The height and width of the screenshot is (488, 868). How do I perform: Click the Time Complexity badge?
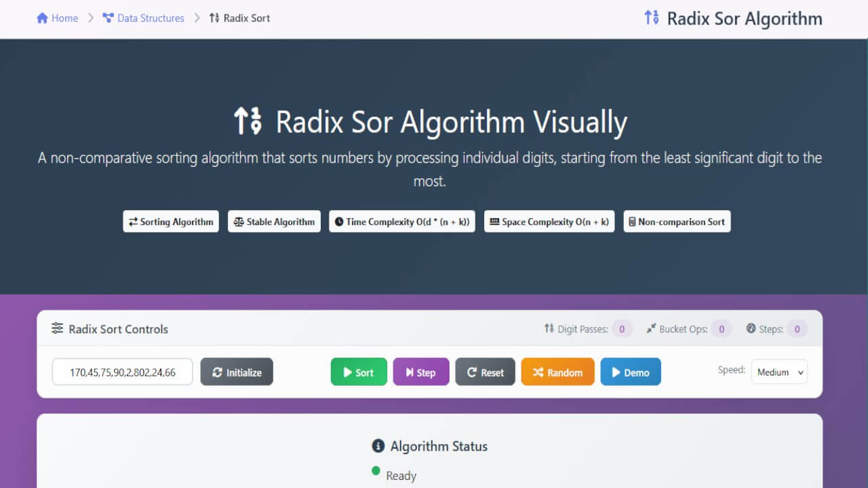click(x=402, y=222)
